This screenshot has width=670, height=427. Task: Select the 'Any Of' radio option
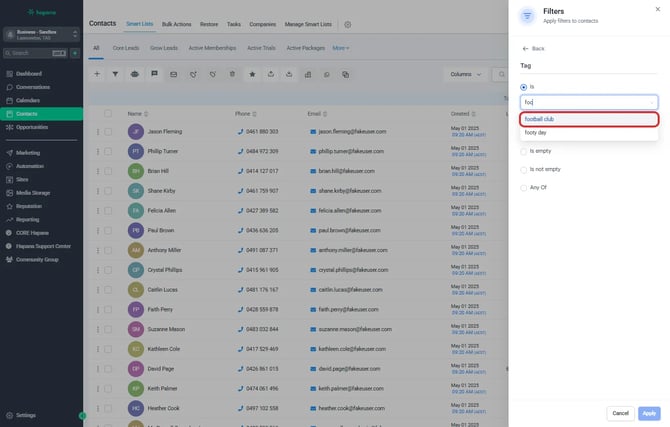(524, 187)
